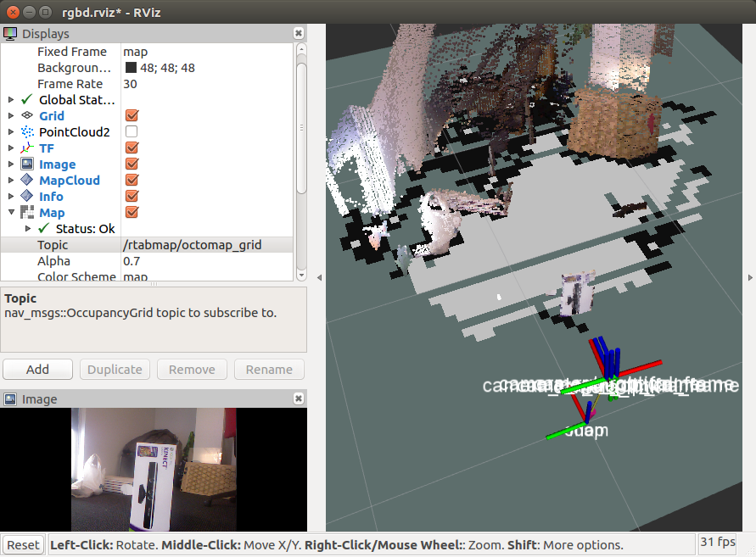Enable the PointCloud2 display checkbox
Image resolution: width=756 pixels, height=557 pixels.
(x=132, y=132)
